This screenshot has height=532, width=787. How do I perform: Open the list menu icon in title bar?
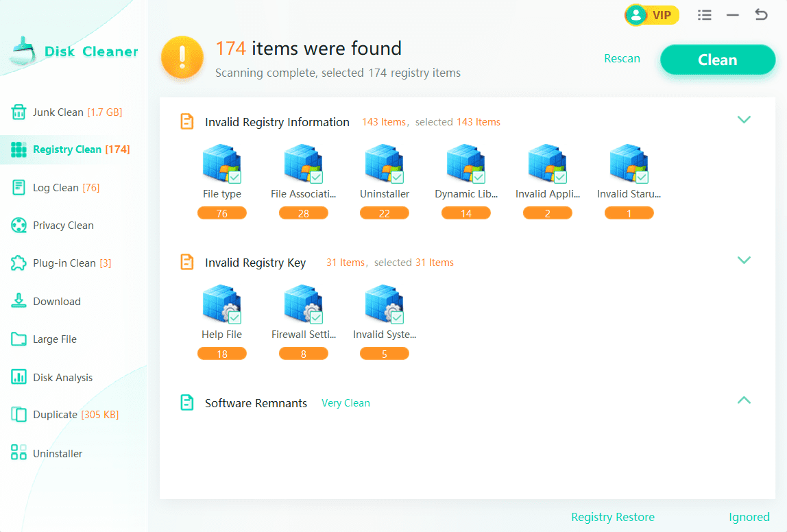(x=704, y=15)
